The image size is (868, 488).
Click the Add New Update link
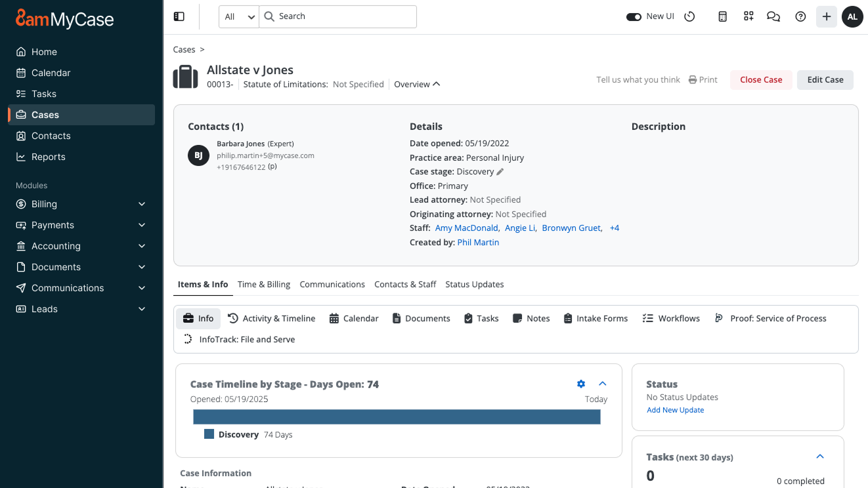point(675,410)
